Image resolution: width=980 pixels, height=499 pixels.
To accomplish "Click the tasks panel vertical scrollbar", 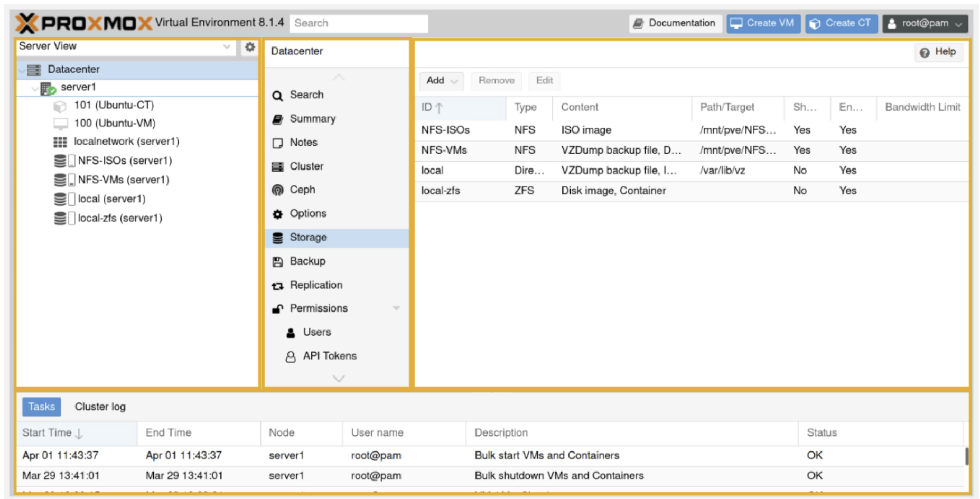I will pos(967,457).
